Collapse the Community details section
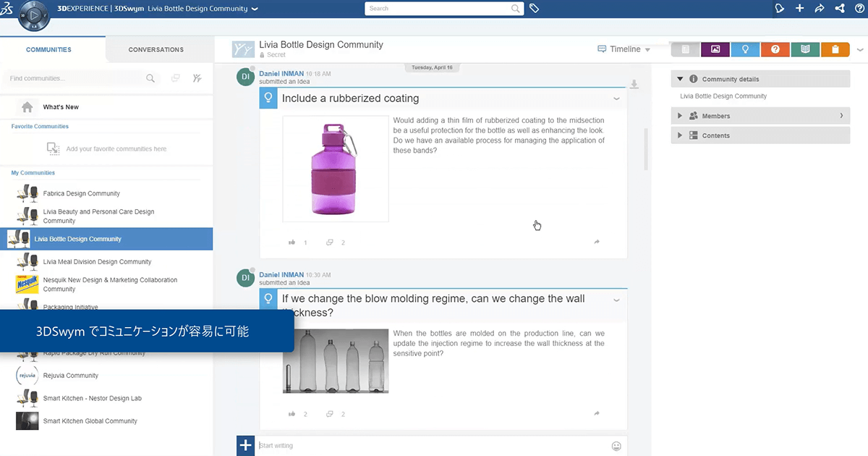 tap(680, 79)
